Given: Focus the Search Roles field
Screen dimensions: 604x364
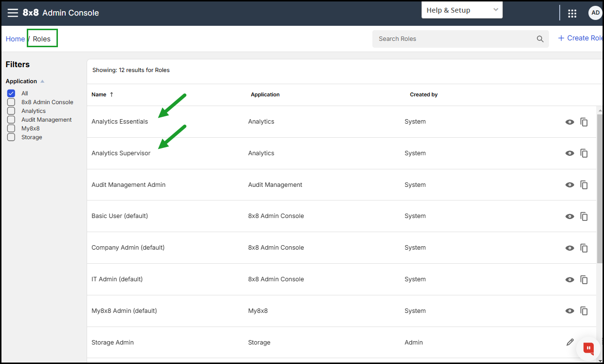Looking at the screenshot, I should click(460, 39).
